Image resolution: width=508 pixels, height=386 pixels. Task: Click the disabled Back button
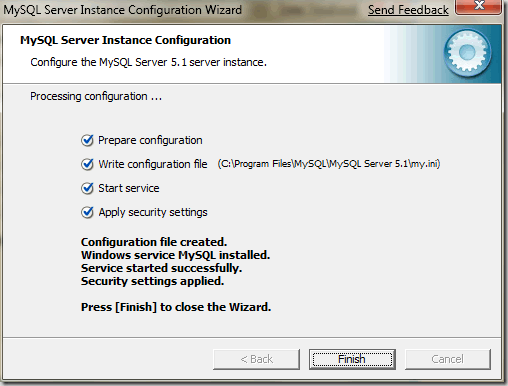click(256, 359)
